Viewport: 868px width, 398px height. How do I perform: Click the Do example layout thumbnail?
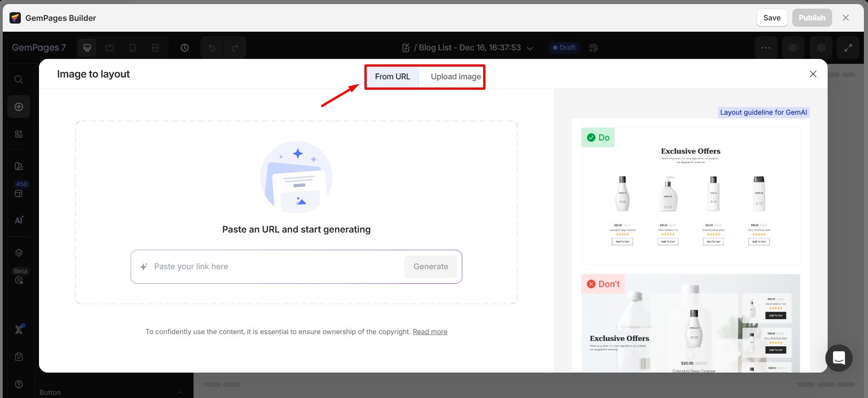(x=691, y=196)
